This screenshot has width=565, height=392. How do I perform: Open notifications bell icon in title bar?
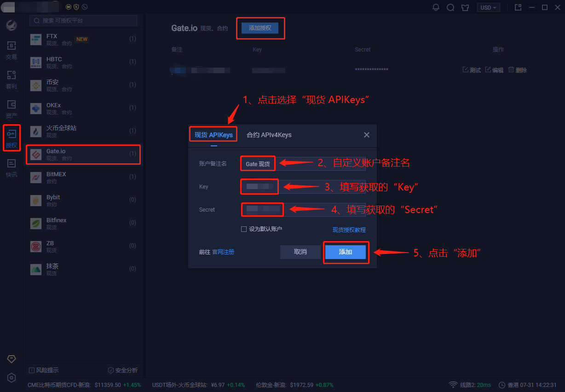pos(436,7)
